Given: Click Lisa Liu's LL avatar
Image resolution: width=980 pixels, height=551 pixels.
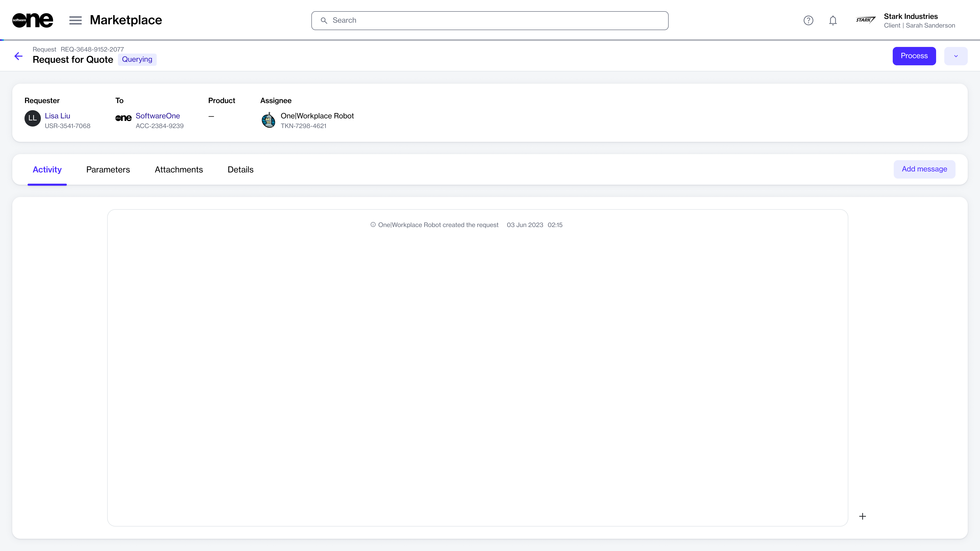Looking at the screenshot, I should coord(32,118).
